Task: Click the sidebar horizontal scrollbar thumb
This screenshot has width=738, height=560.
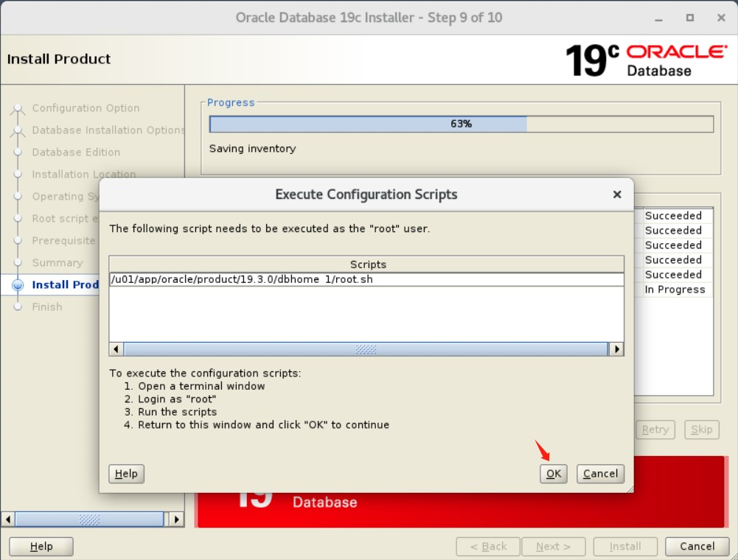Action: tap(89, 519)
